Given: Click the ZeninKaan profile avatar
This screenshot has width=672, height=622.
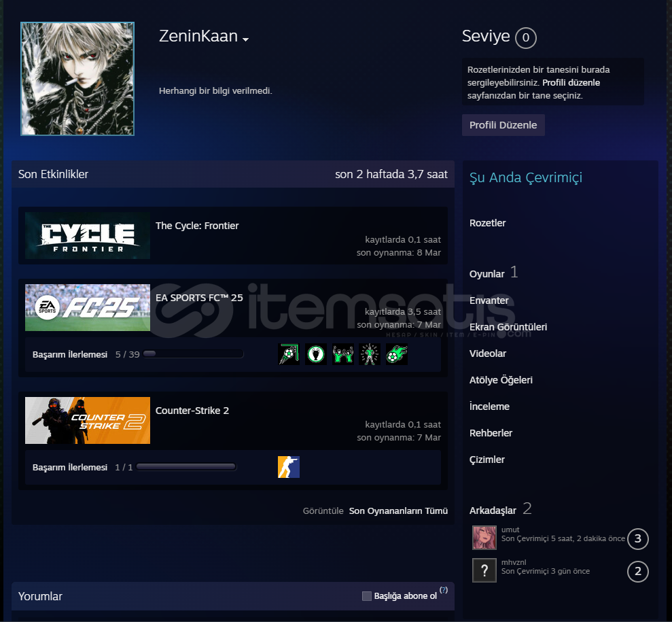Looking at the screenshot, I should (x=77, y=79).
